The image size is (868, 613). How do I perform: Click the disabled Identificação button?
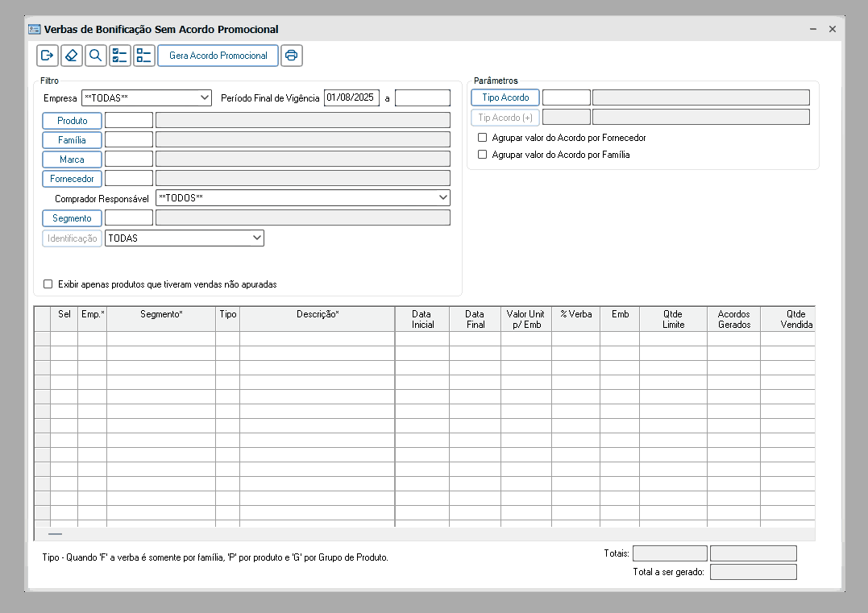point(72,238)
